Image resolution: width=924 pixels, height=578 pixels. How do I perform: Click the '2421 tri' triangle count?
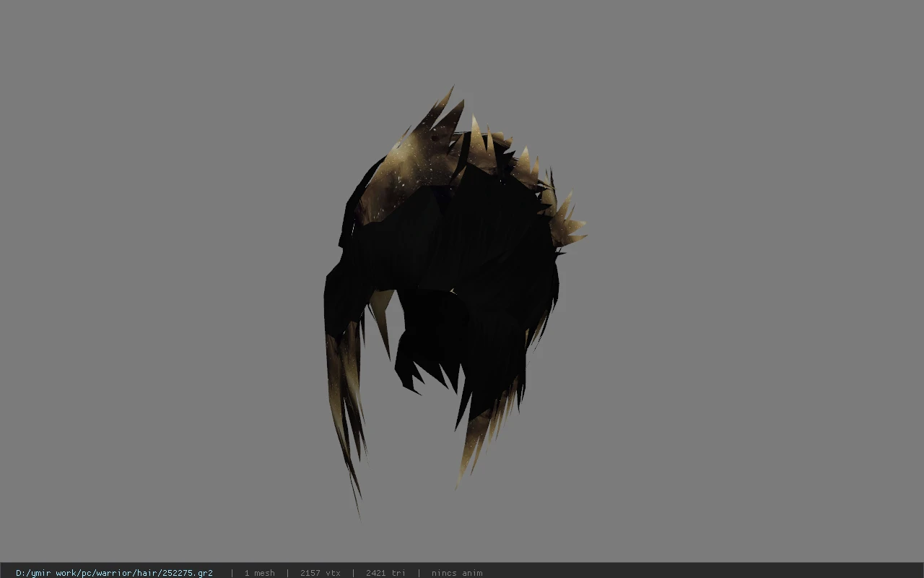385,573
